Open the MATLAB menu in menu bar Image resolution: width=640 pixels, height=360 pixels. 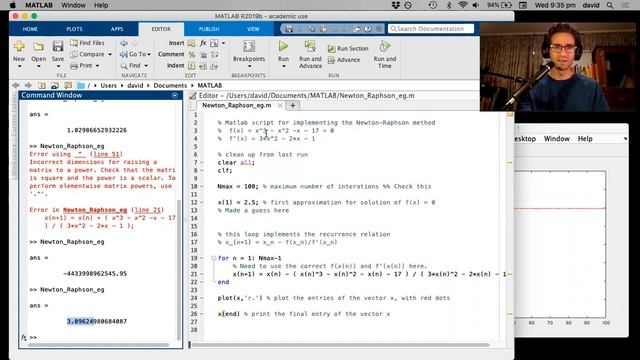click(x=39, y=5)
